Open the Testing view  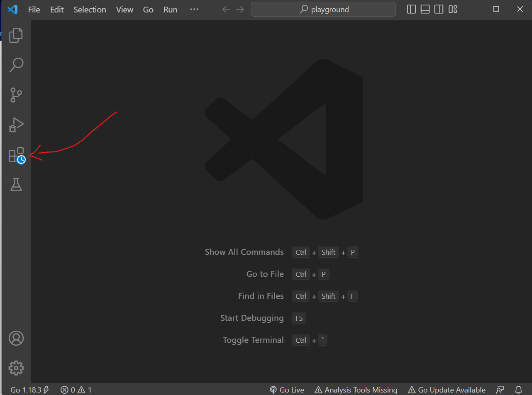16,185
